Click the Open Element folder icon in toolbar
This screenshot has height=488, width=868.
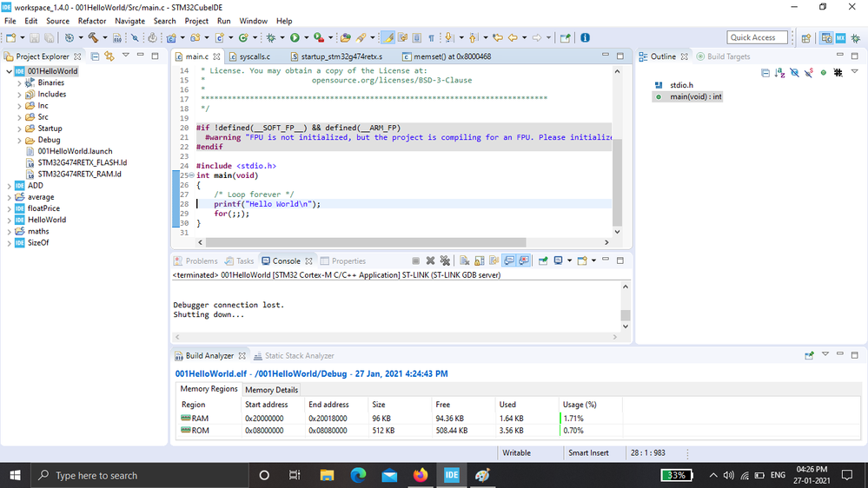(x=346, y=37)
